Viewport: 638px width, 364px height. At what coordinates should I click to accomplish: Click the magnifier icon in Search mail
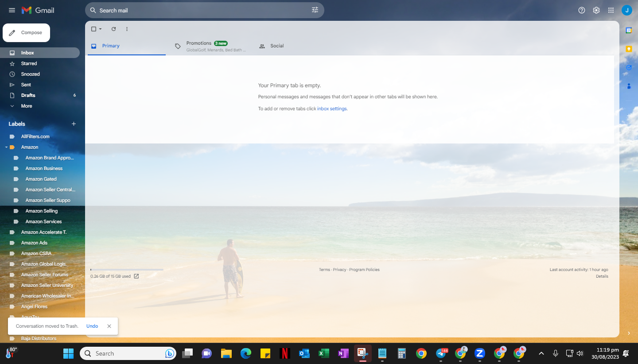pyautogui.click(x=93, y=10)
